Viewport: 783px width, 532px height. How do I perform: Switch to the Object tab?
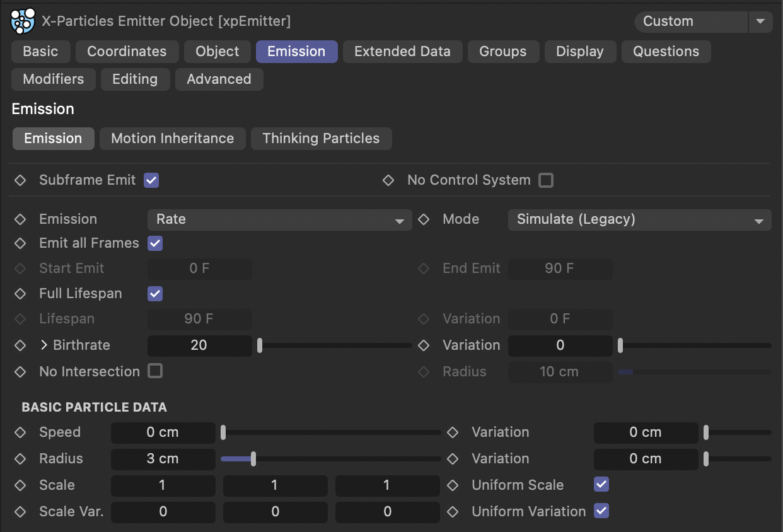217,52
